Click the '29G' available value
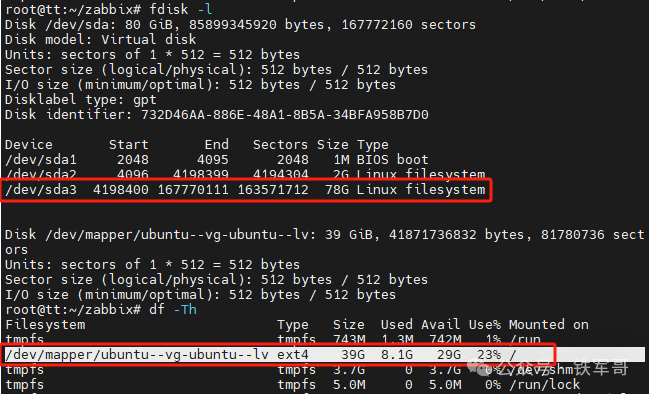The image size is (650, 394). (x=449, y=355)
